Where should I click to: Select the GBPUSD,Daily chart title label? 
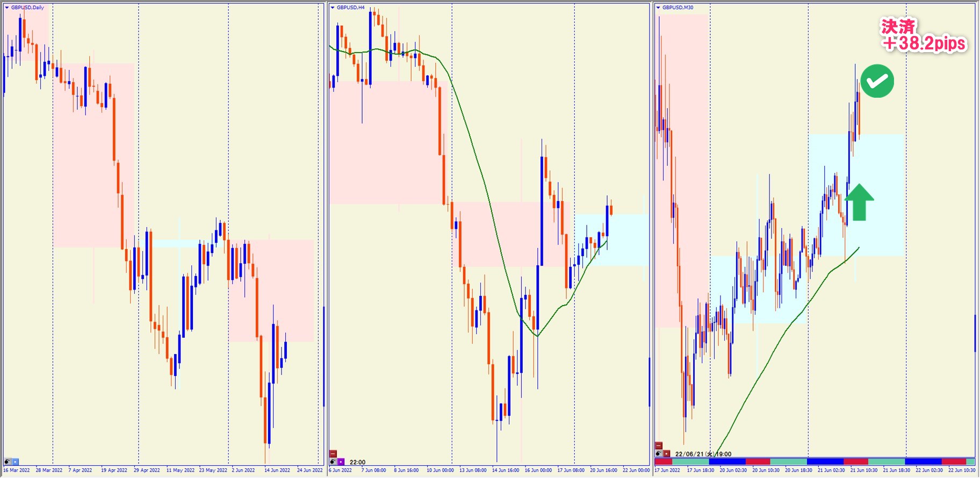click(27, 8)
